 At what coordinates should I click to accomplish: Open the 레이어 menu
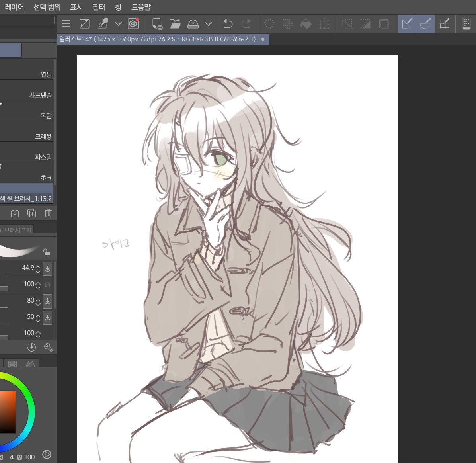pyautogui.click(x=14, y=7)
